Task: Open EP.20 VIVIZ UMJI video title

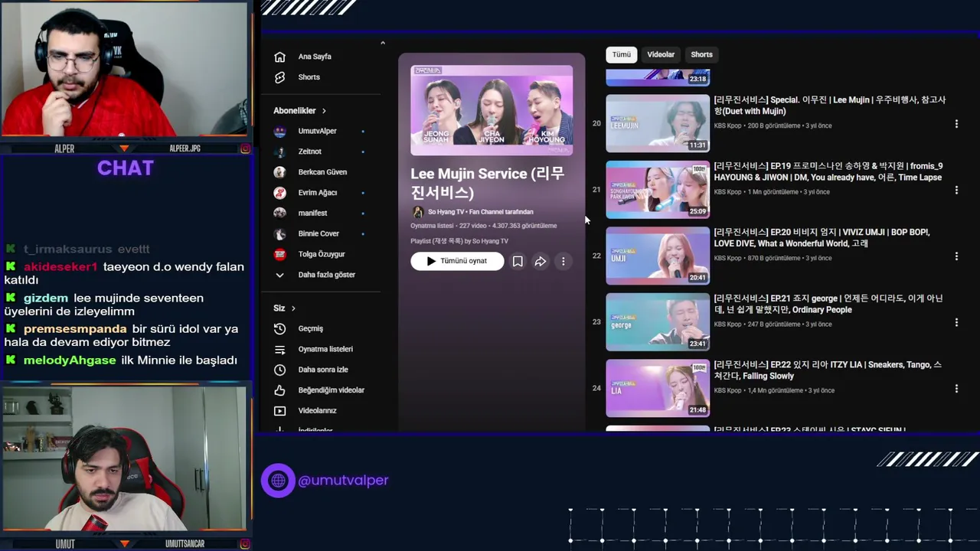Action: click(822, 238)
